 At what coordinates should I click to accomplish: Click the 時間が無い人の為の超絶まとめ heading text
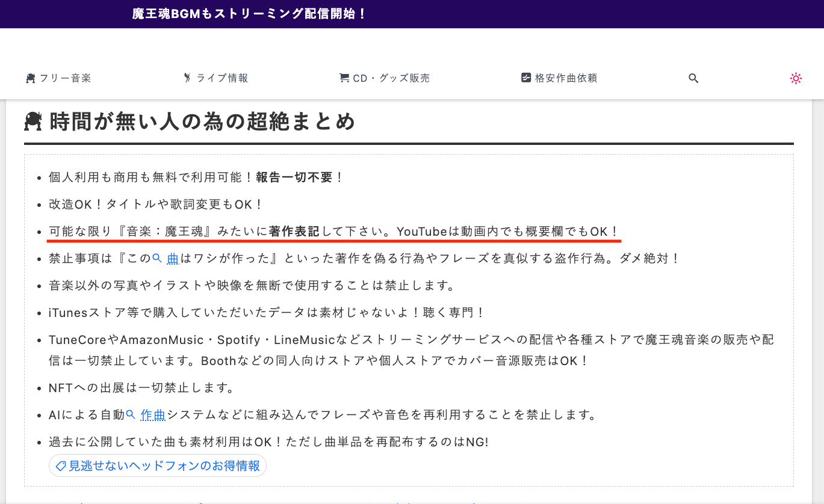tap(202, 122)
